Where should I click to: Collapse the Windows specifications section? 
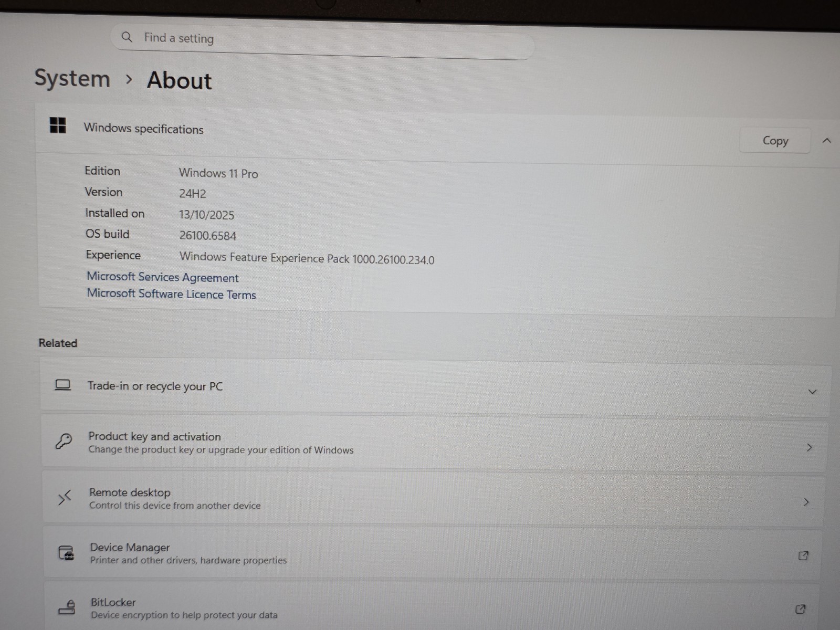[827, 141]
